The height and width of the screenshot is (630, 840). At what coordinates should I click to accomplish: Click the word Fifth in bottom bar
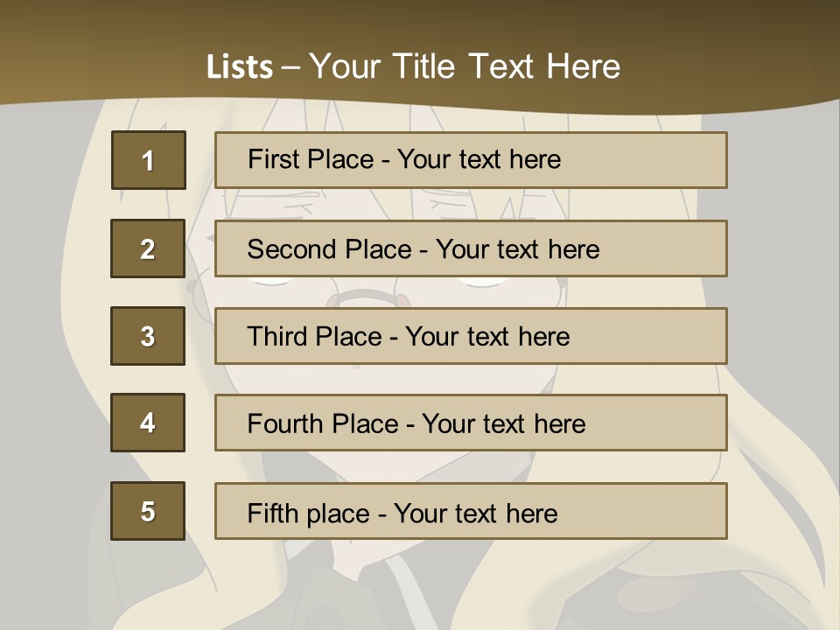[x=272, y=513]
